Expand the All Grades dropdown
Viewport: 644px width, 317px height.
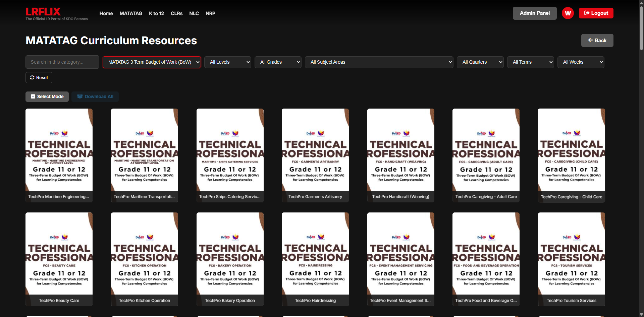(278, 62)
